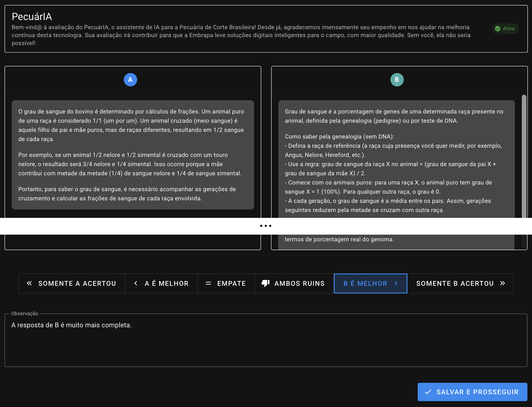
Task: Click the double left chevron icon
Action: pos(29,283)
